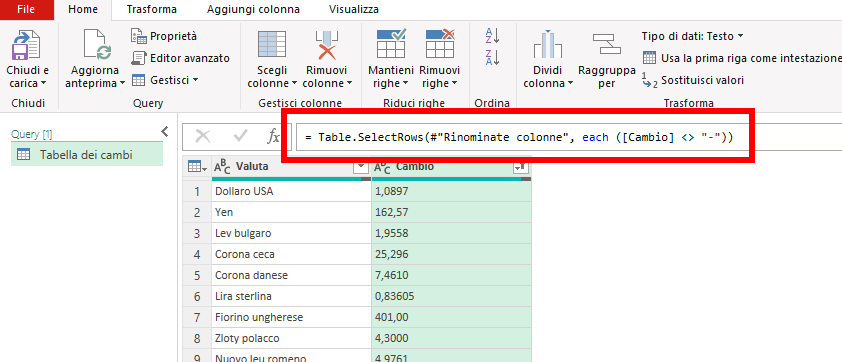Expand the Scegli colonne dropdown
842x362 pixels.
click(x=294, y=83)
